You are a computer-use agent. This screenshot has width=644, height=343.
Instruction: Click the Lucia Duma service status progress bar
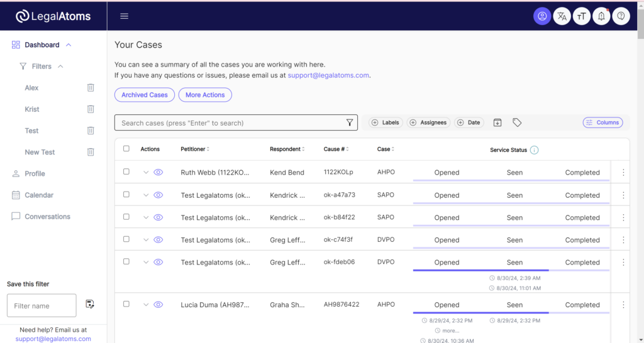tap(511, 313)
